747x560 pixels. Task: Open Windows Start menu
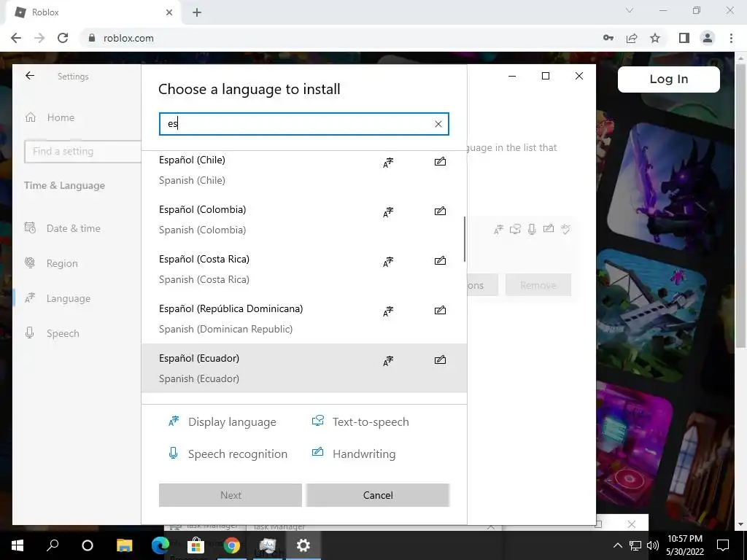tap(18, 545)
